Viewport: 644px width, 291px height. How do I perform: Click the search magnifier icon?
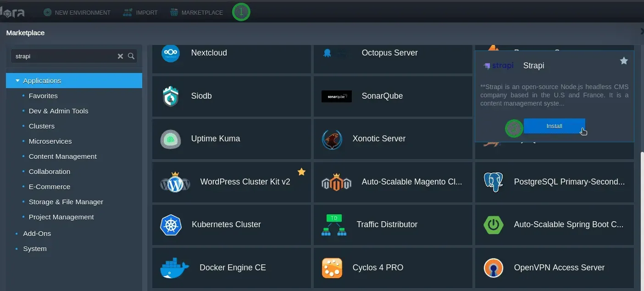click(131, 56)
